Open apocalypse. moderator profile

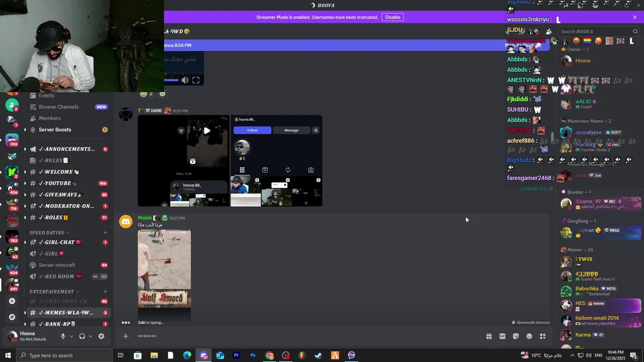tap(599, 133)
